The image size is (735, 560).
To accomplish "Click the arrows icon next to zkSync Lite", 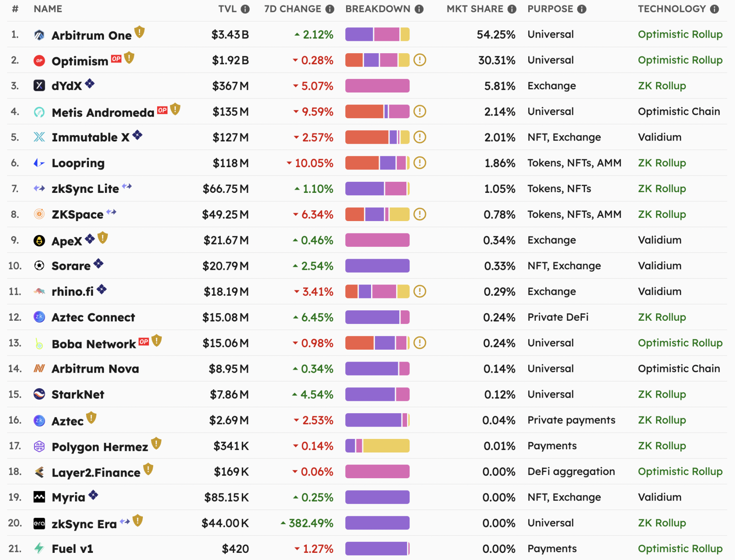I will click(x=127, y=186).
